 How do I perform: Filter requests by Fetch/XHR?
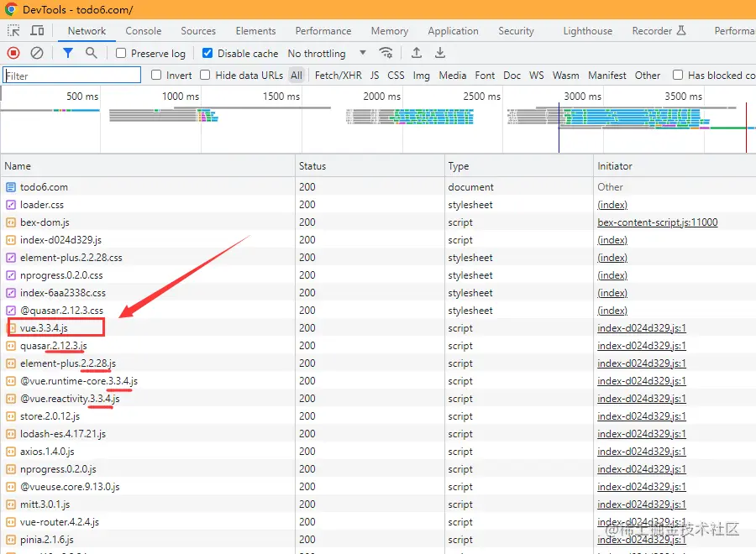[338, 76]
